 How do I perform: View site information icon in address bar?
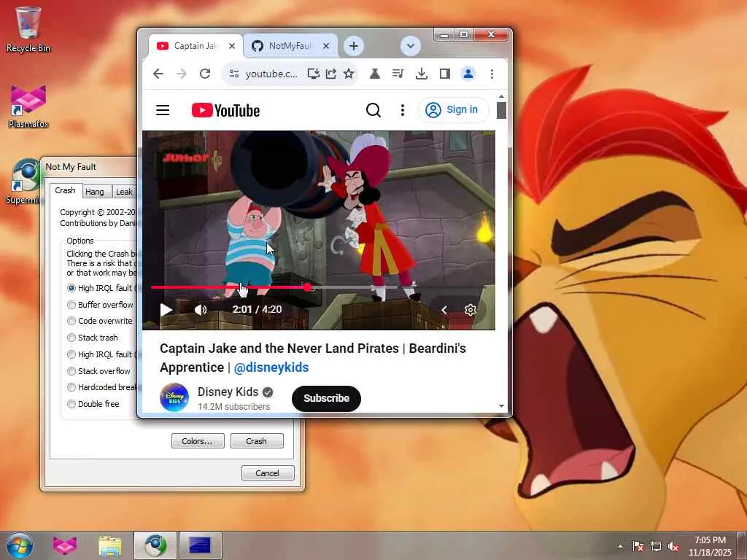pos(234,74)
